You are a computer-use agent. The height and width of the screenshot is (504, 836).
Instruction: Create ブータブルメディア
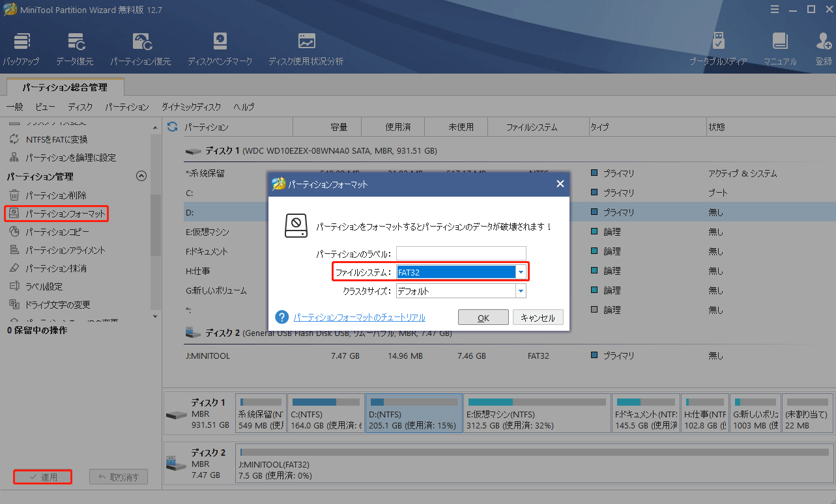tap(718, 49)
